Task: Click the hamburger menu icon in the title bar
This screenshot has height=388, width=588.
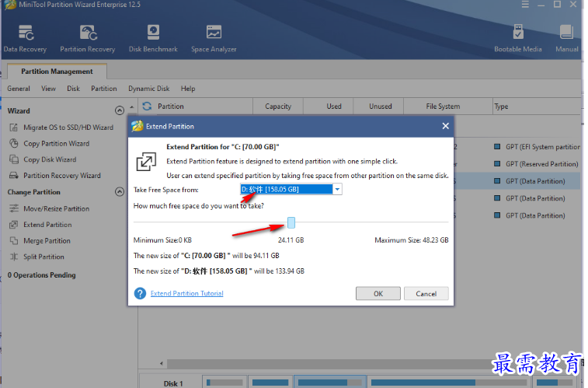Action: [x=525, y=5]
